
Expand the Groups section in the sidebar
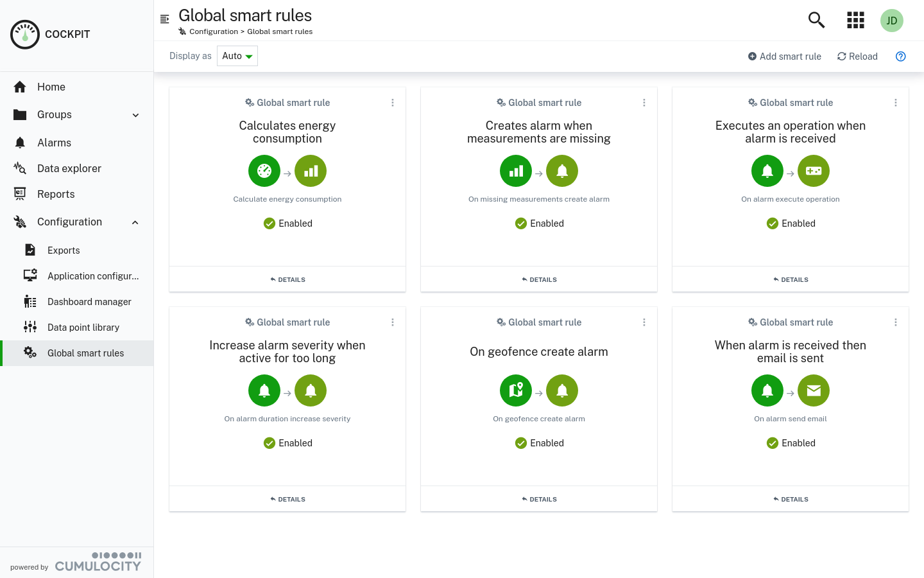pyautogui.click(x=135, y=115)
